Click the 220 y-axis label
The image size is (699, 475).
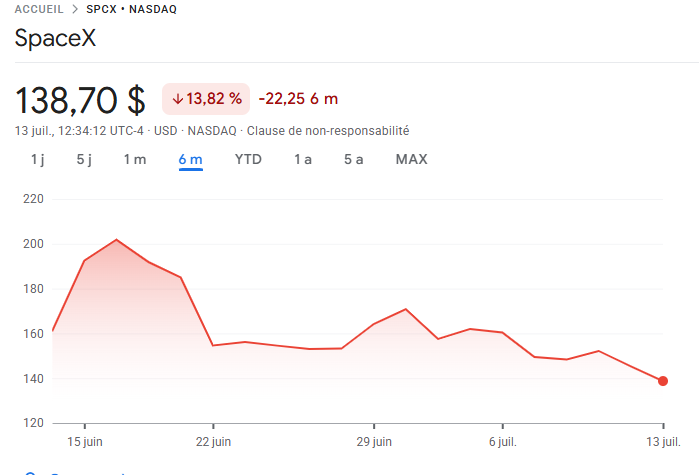[x=33, y=199]
